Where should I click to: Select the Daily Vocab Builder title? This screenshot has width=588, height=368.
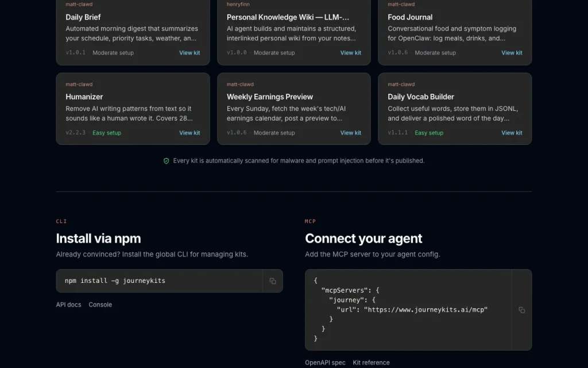(421, 97)
